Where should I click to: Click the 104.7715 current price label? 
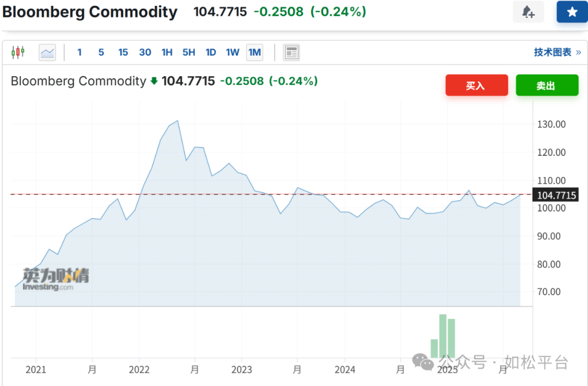pos(556,195)
